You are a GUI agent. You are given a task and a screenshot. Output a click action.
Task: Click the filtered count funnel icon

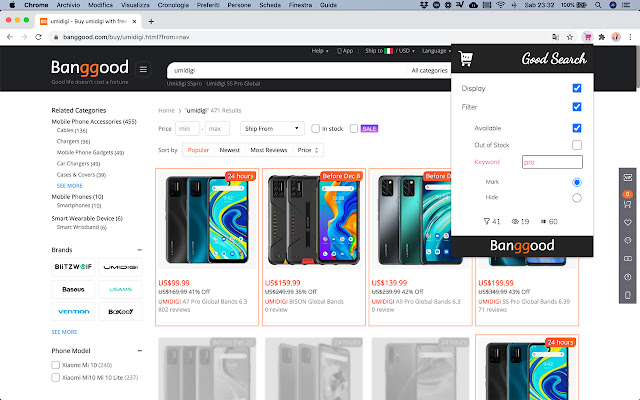point(486,222)
